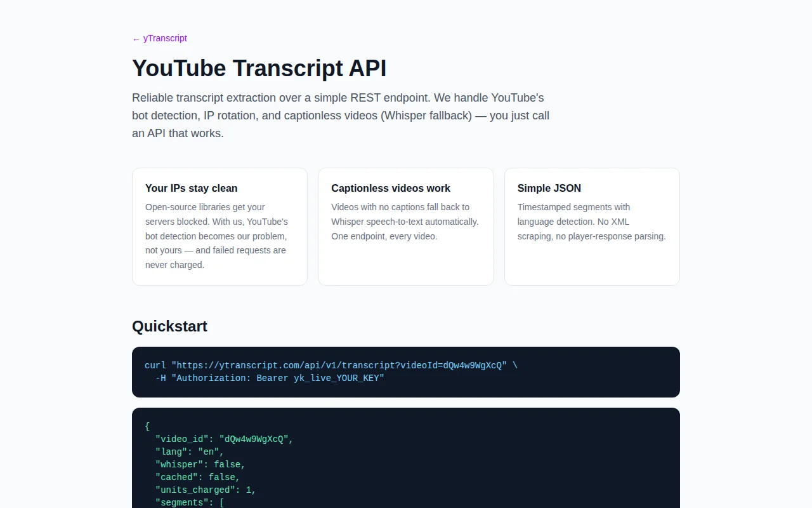This screenshot has height=508, width=812.
Task: Select the Your IPs stay clean card title
Action: (191, 188)
